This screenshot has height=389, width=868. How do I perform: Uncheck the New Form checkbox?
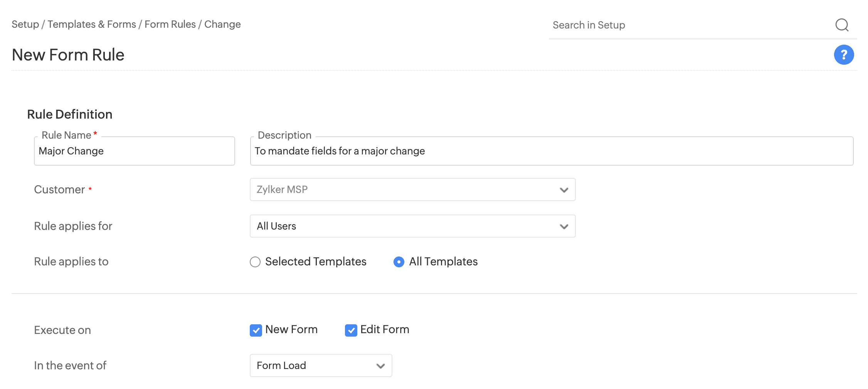256,330
